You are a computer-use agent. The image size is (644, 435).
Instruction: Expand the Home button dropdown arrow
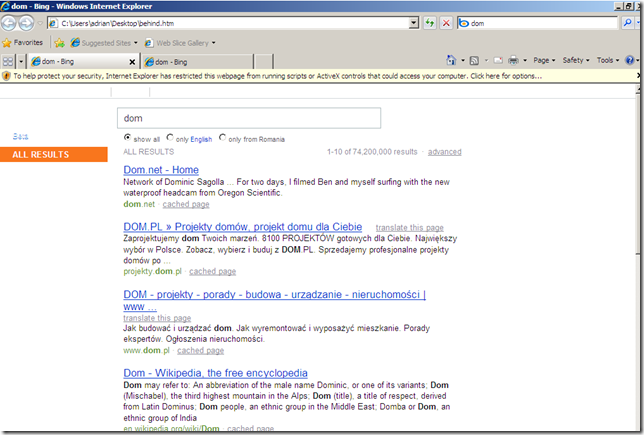(x=463, y=60)
